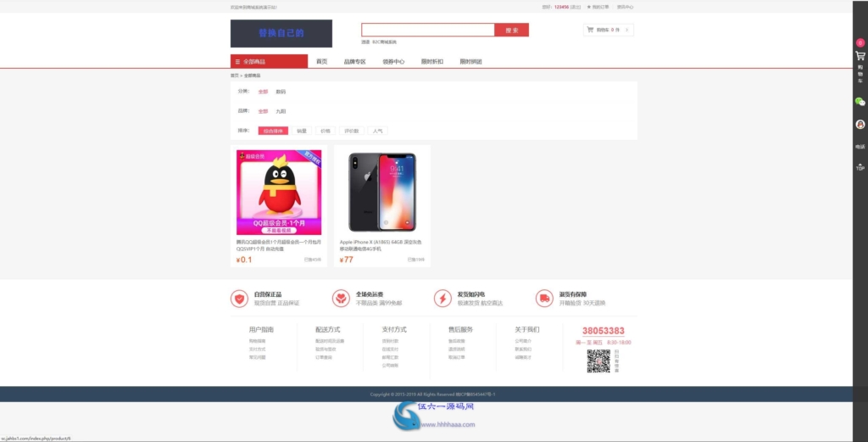Screen dimensions: 868x442
Task: Click the 全场免运费 icon
Action: pos(341,299)
